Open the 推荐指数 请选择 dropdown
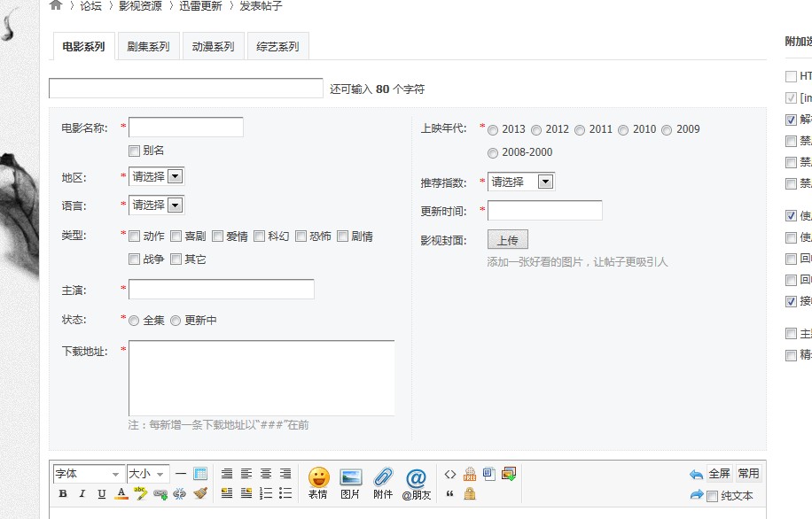Screen dimensions: 812x519 pos(519,181)
